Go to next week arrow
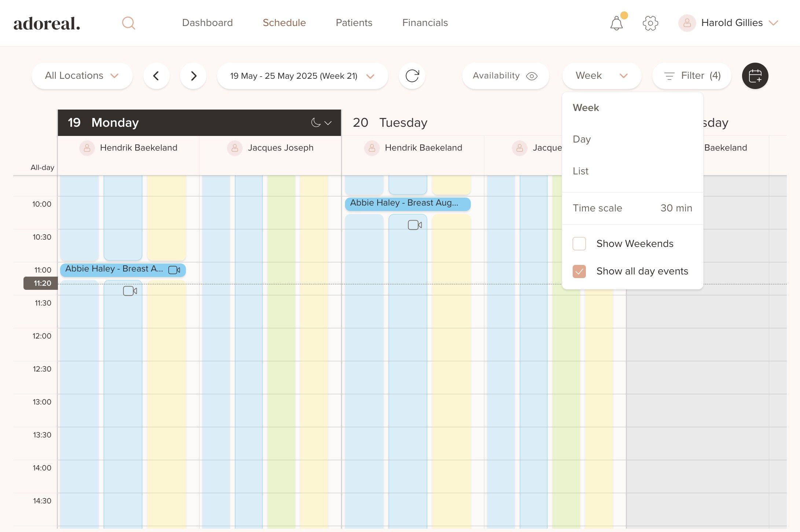 [x=193, y=76]
